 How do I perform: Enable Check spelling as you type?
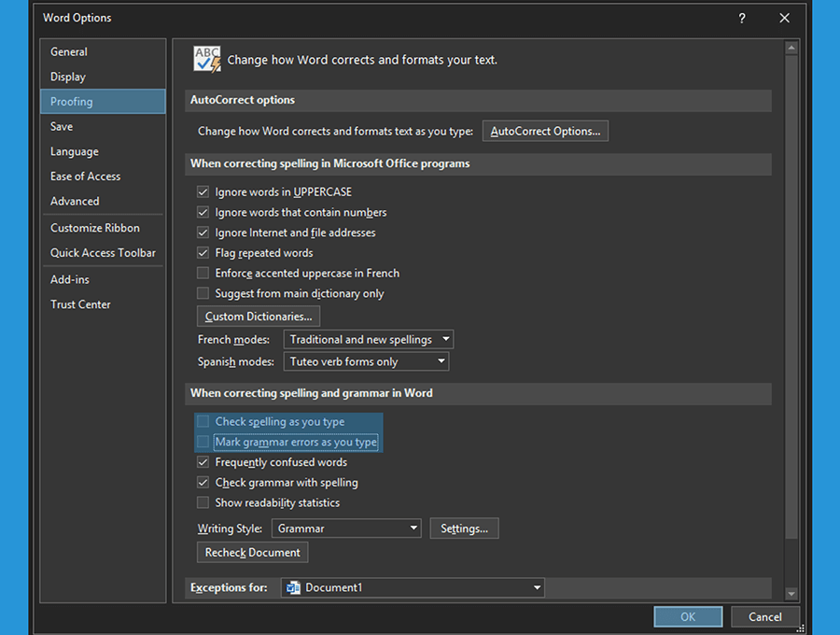click(203, 422)
